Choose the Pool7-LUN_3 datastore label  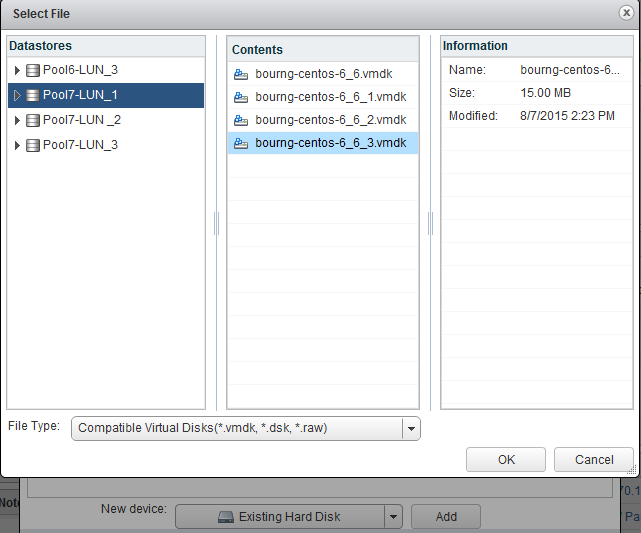[80, 145]
